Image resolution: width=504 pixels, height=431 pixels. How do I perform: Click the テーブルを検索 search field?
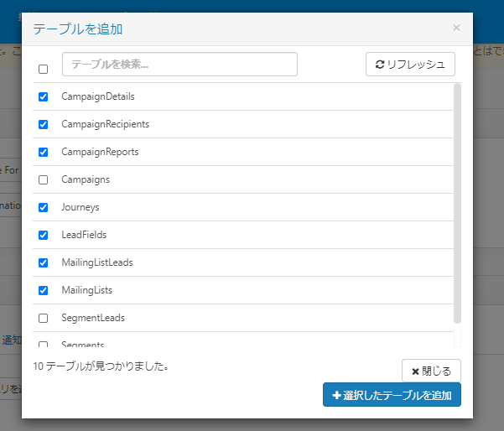(x=179, y=65)
